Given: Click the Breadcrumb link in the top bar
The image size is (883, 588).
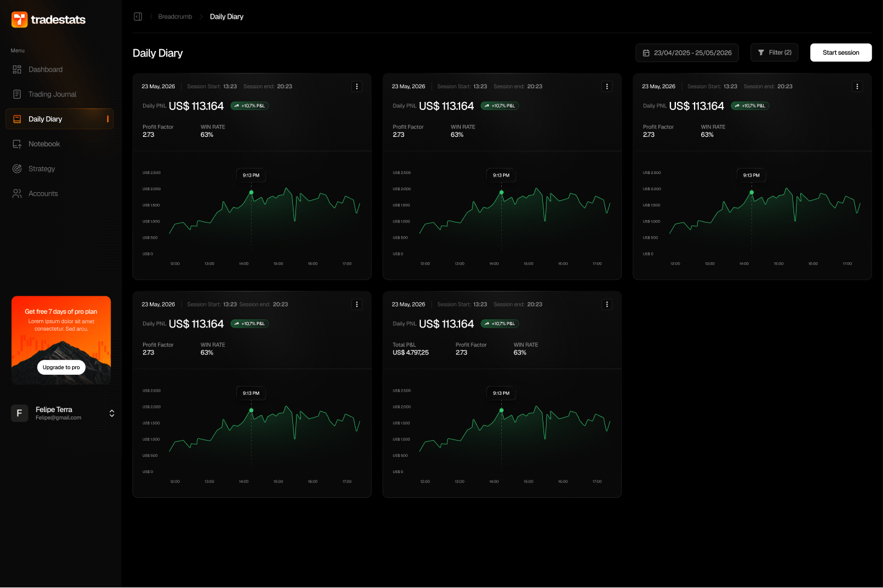Looking at the screenshot, I should [175, 17].
